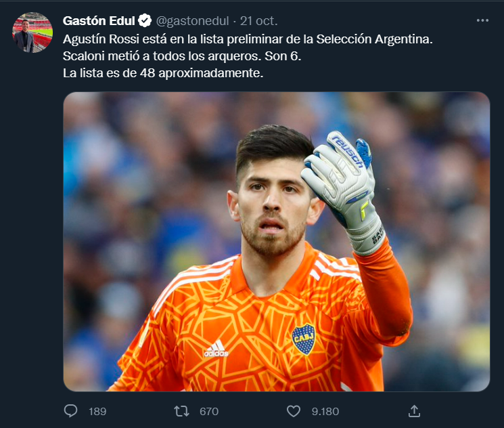Visit the @gastonedul handle link

pyautogui.click(x=192, y=21)
